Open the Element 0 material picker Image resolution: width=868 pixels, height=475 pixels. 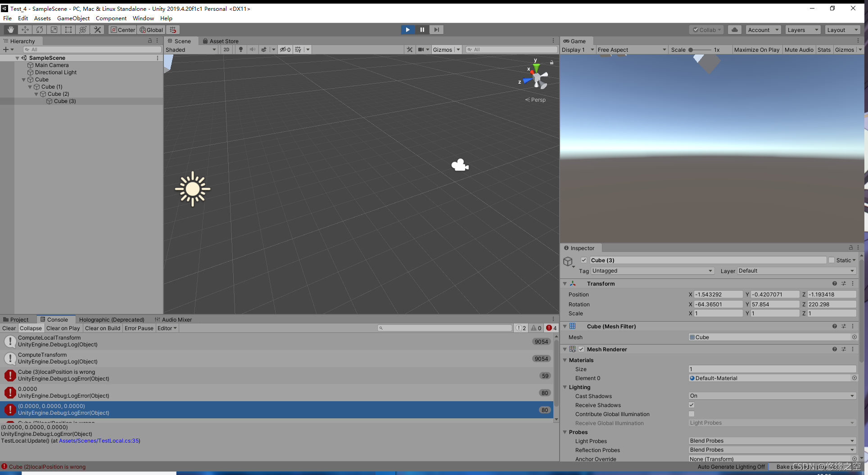click(854, 378)
